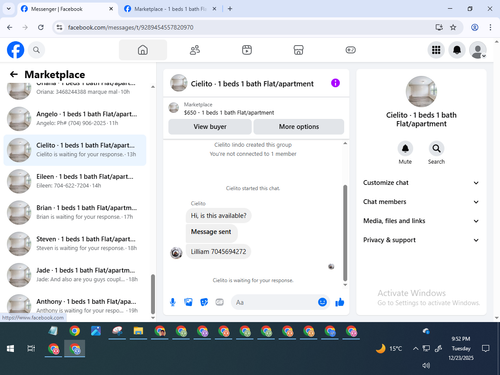
Task: Click the site information icon in address bar
Action: point(59,27)
